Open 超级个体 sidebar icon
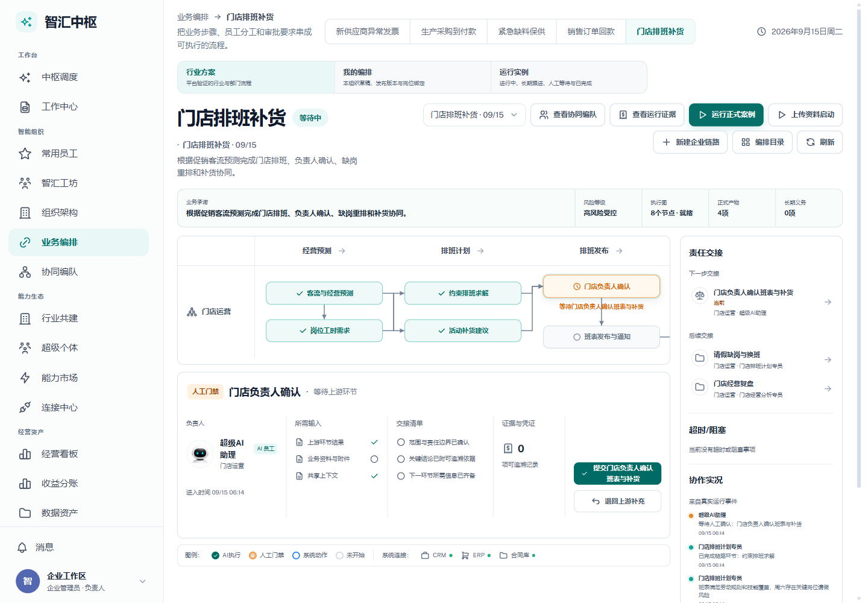The height and width of the screenshot is (603, 868). 25,348
